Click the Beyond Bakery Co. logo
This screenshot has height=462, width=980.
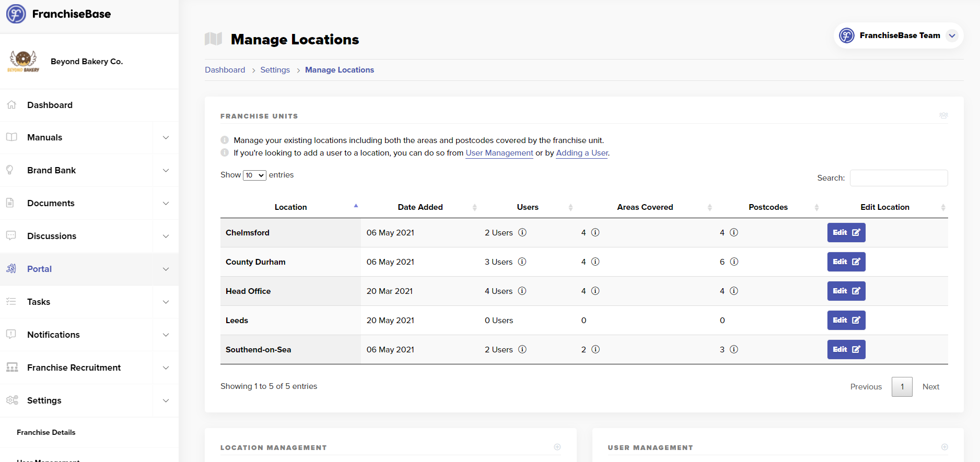pos(23,62)
